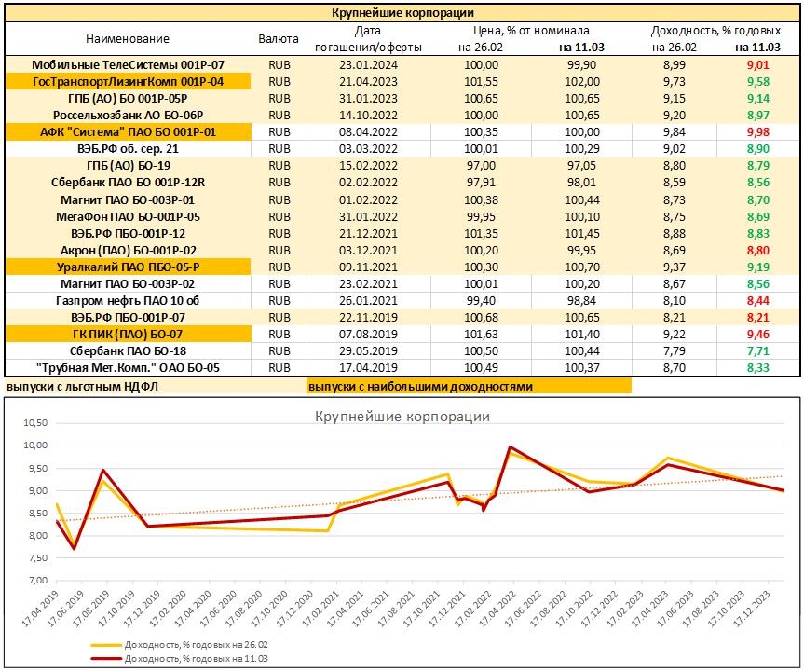Image resolution: width=804 pixels, height=672 pixels.
Task: Click the green yield value '9,58'
Action: 757,82
